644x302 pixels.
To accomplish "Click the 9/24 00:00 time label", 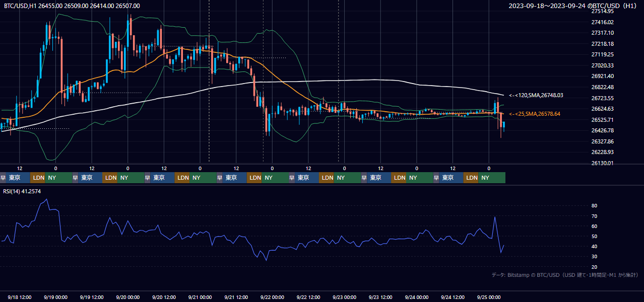I will click(x=417, y=297).
